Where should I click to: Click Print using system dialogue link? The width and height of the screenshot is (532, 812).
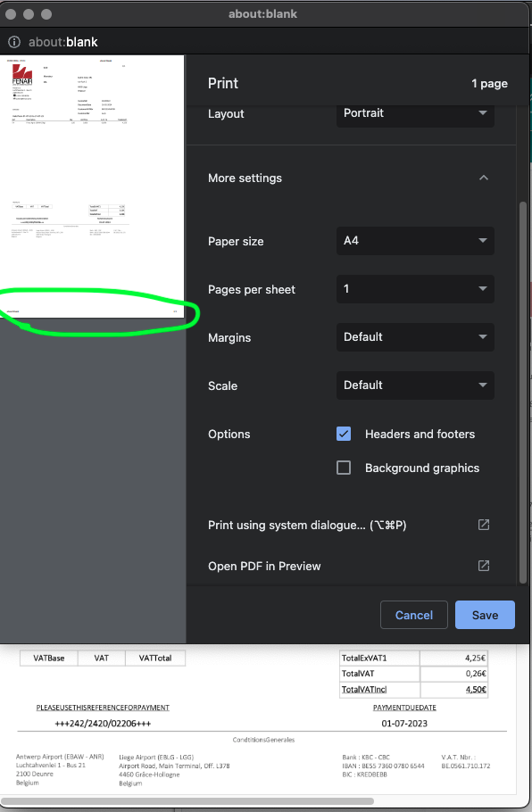(307, 525)
